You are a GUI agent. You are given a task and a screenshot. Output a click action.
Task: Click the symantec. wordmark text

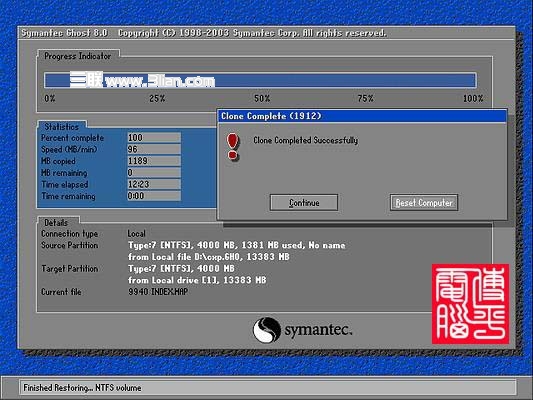319,330
